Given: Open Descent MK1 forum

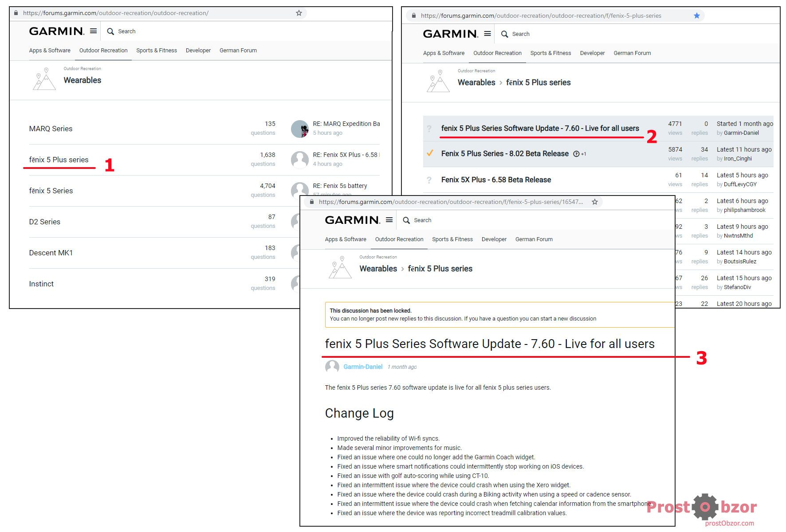Looking at the screenshot, I should click(x=51, y=253).
